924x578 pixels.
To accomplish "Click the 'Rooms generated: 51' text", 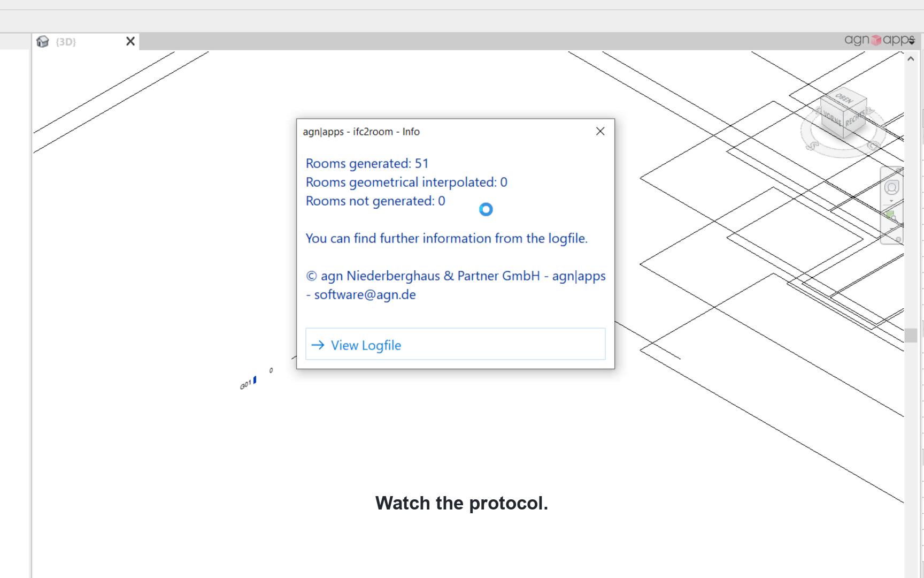I will point(367,163).
